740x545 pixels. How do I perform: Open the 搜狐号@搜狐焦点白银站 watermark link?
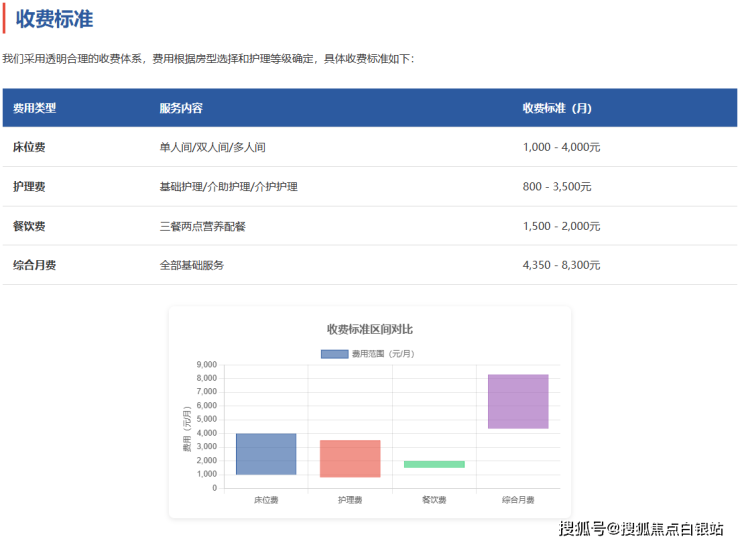coord(641,528)
